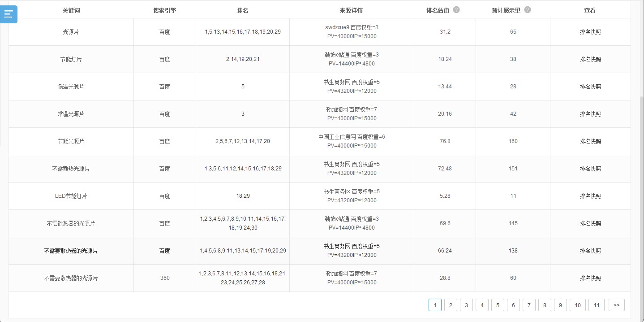Jump to page 5 in pagination
This screenshot has height=322, width=644.
tap(498, 305)
